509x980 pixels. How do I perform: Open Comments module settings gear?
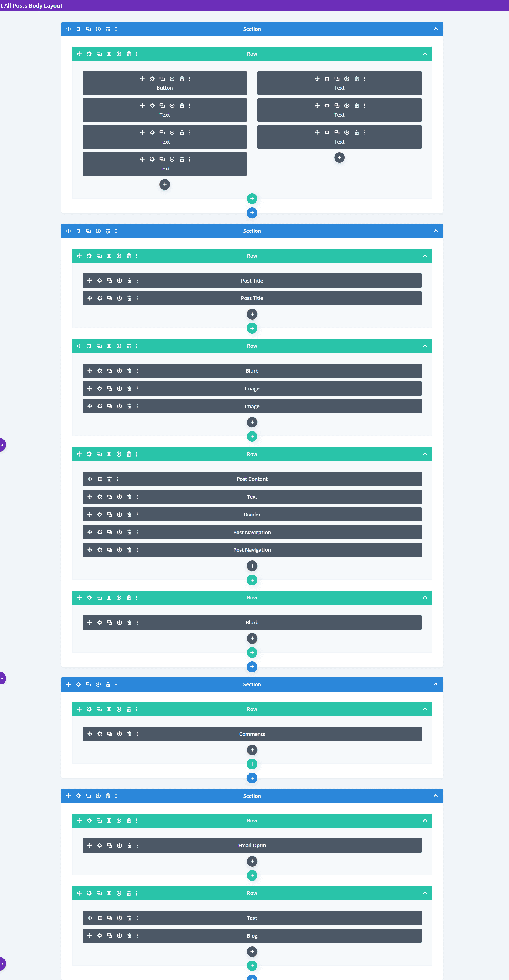click(100, 734)
